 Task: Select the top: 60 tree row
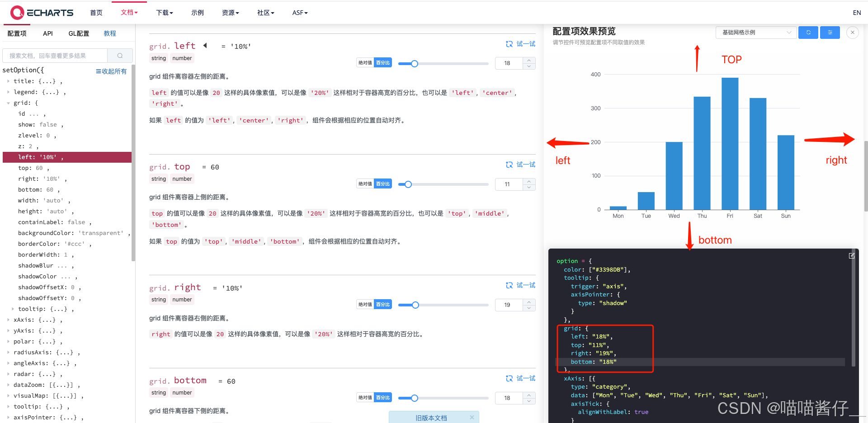click(x=67, y=168)
